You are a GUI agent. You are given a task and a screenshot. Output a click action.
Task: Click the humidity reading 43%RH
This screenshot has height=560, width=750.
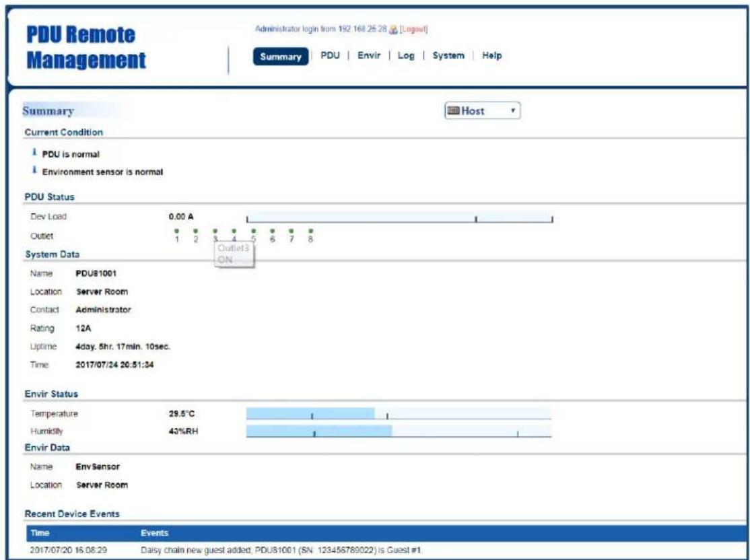183,431
